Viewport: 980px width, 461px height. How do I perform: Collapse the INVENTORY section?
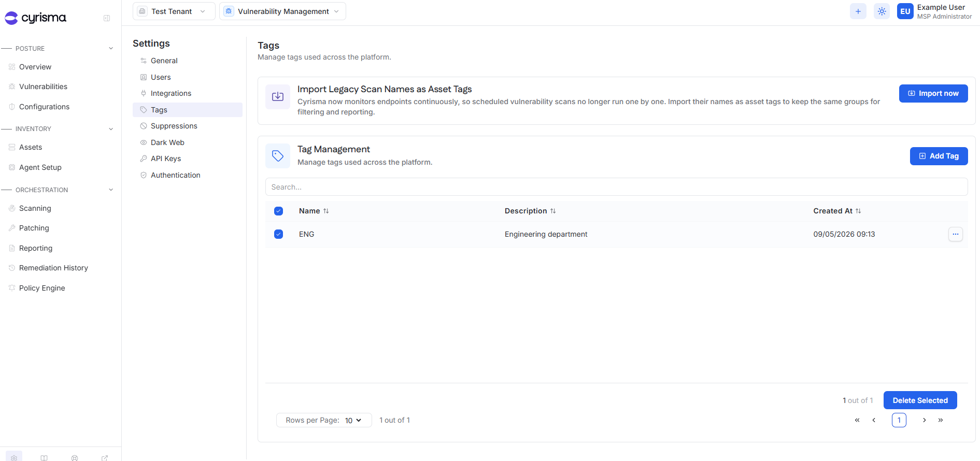click(111, 129)
